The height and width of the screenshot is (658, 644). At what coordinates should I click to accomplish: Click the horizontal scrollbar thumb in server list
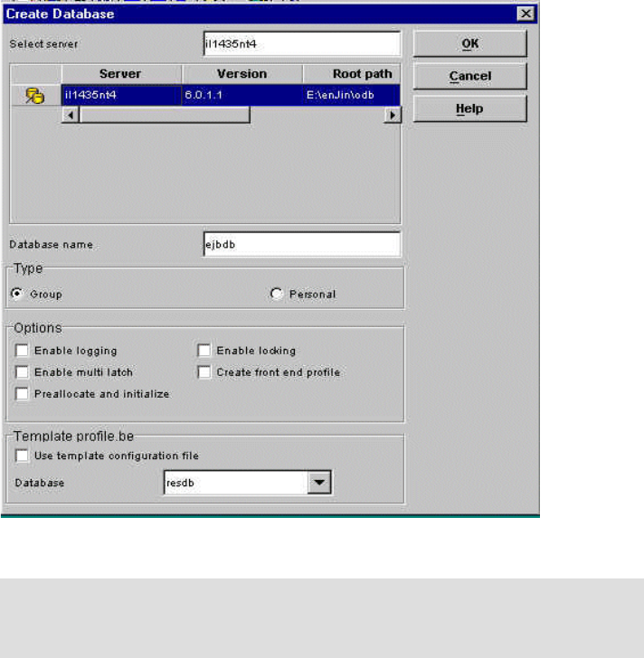[165, 115]
